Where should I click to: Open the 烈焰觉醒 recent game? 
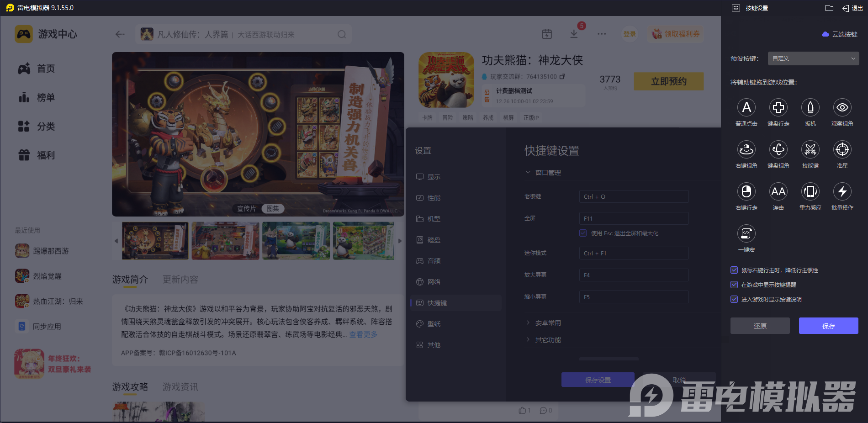pos(38,276)
